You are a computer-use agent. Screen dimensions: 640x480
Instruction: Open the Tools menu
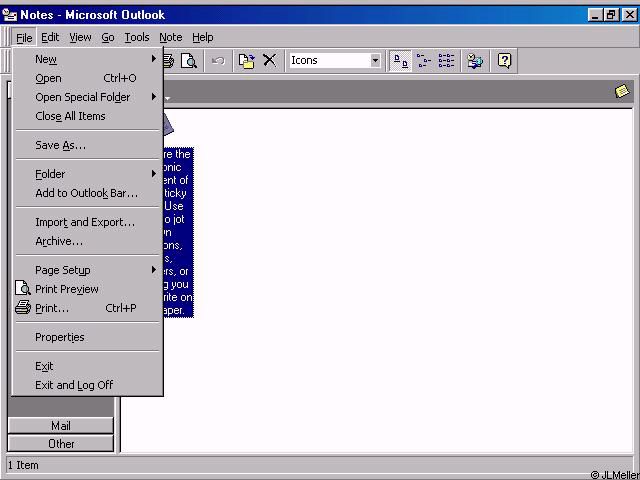pos(137,38)
